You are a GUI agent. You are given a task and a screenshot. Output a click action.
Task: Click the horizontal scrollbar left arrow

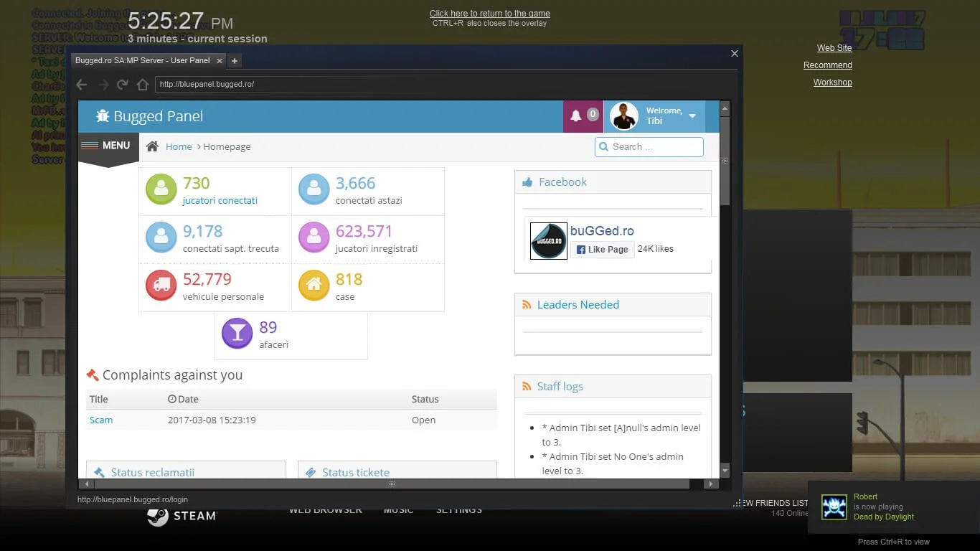(x=87, y=484)
